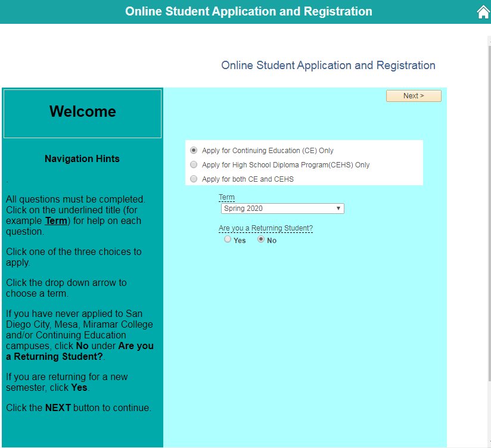Click the Navigation Hints heading
491x448 pixels.
[x=82, y=159]
